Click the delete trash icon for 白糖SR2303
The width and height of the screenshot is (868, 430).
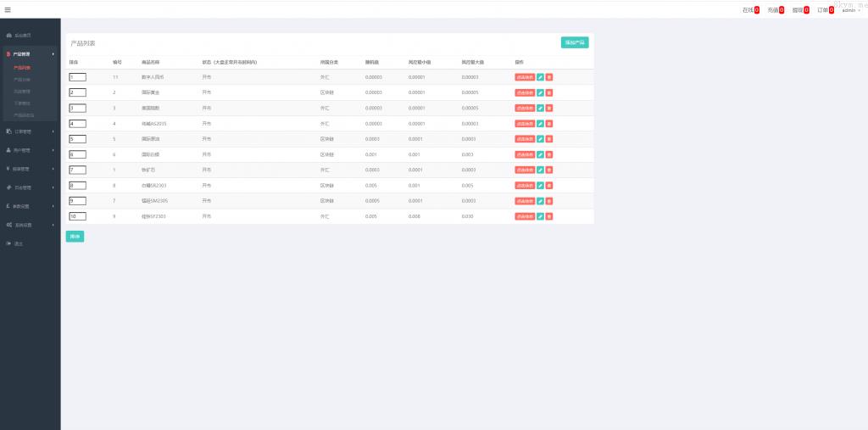pos(549,185)
